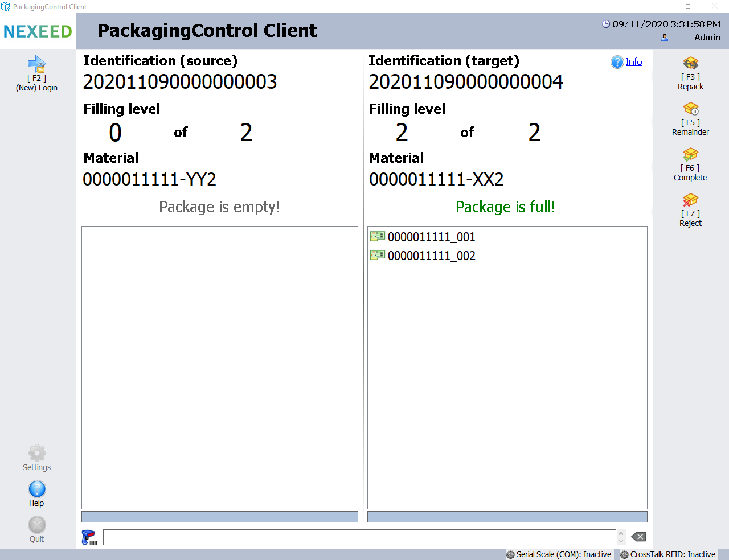The image size is (729, 560).
Task: Click the F7 Reject icon
Action: click(x=690, y=200)
